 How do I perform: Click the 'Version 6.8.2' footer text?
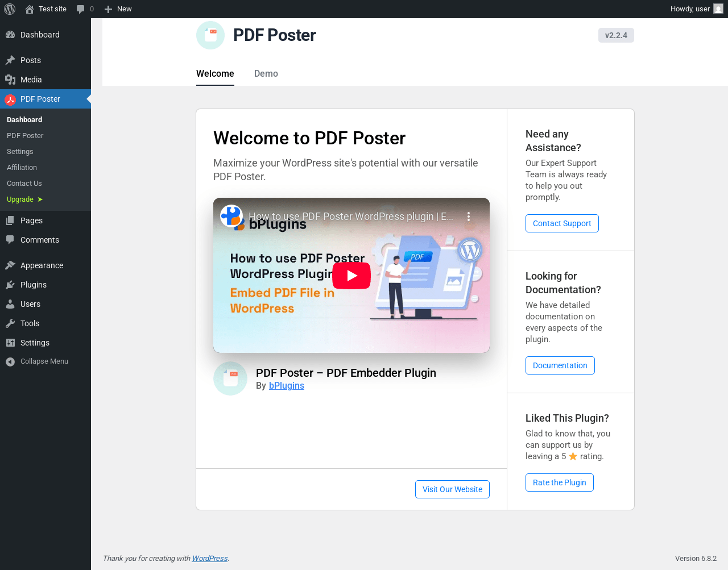(696, 559)
